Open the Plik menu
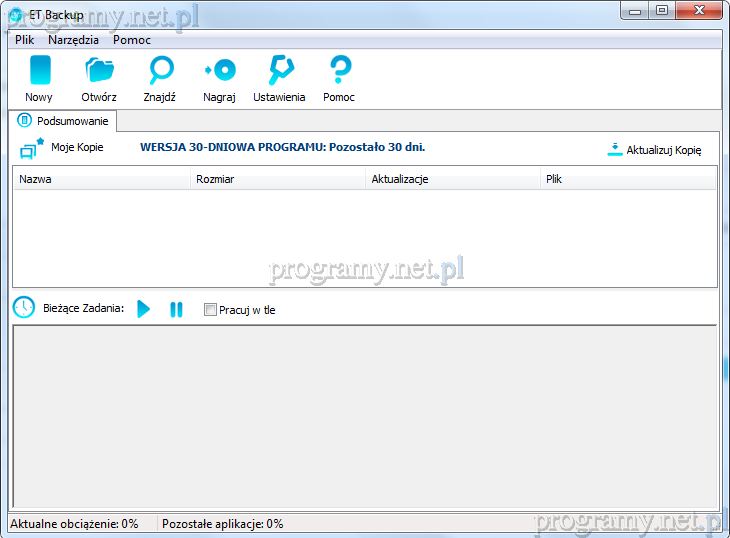This screenshot has height=538, width=730. pyautogui.click(x=25, y=40)
